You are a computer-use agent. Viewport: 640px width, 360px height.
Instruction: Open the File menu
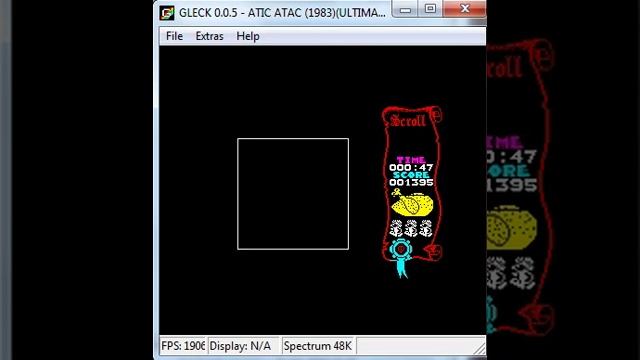174,36
